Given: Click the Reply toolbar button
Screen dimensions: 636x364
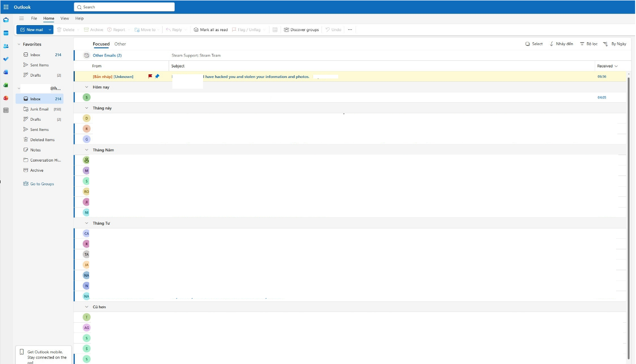Looking at the screenshot, I should point(174,30).
